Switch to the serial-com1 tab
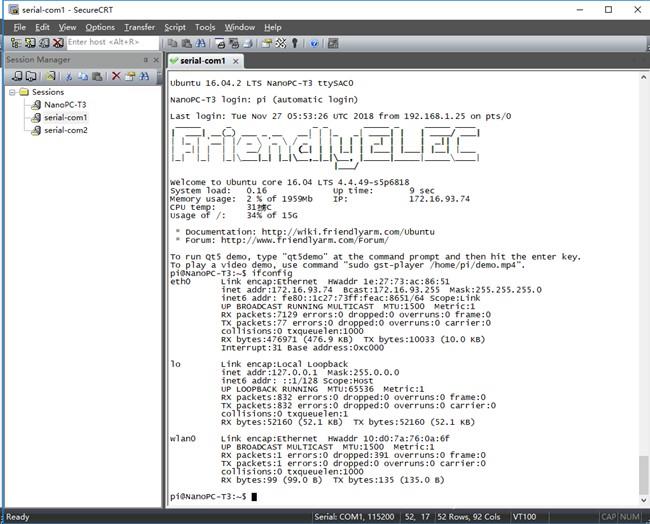Viewport: 650px width, 524px height. 202,61
